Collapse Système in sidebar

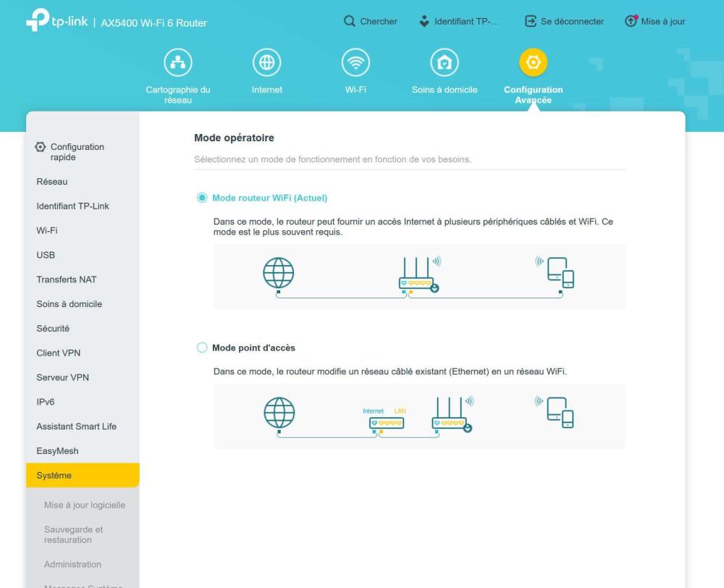coord(83,475)
